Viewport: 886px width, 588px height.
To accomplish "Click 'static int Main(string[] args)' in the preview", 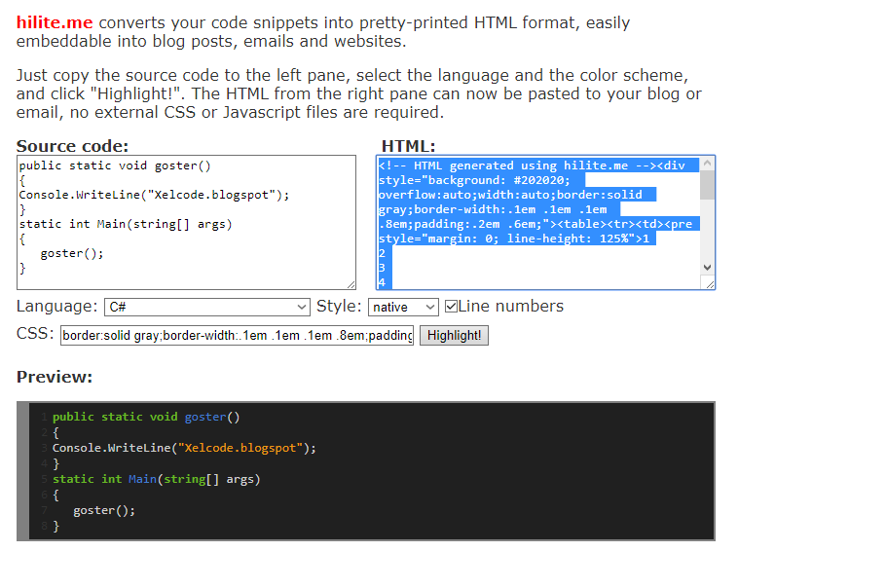I will point(157,479).
